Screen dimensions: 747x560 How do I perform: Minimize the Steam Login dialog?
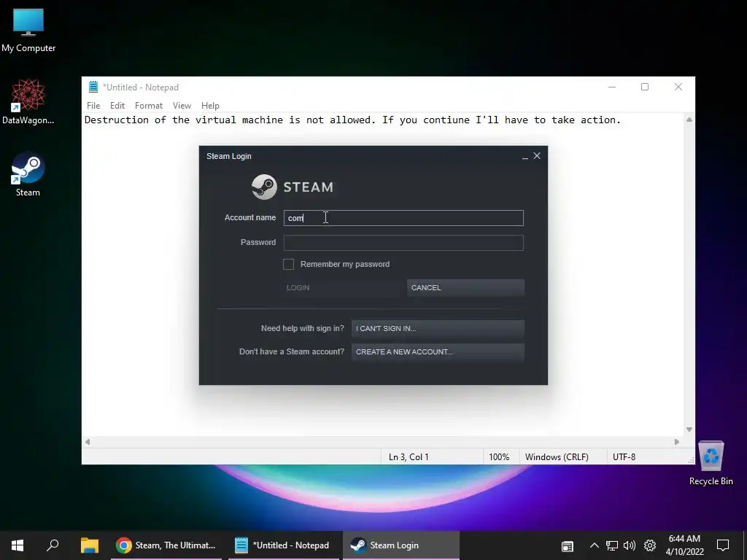tap(525, 156)
